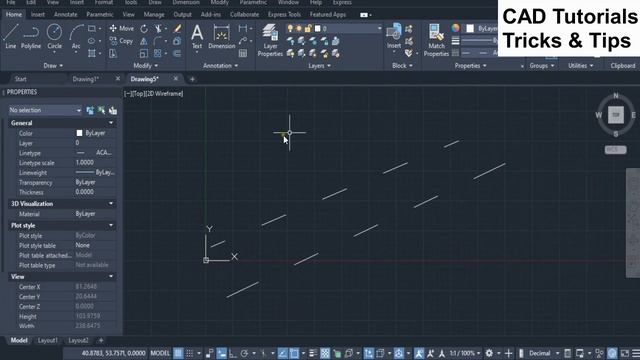Click the ViewCube TOP face
The width and height of the screenshot is (640, 360).
(616, 115)
